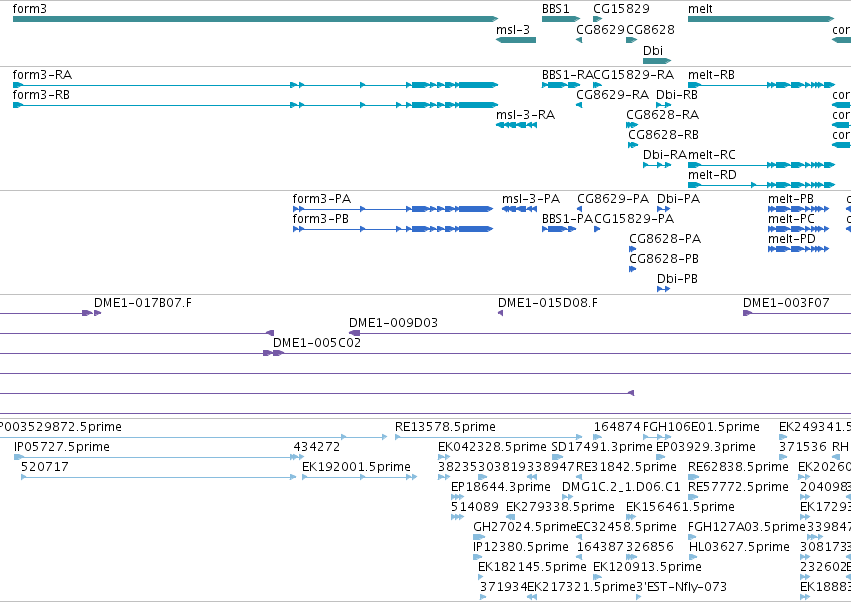Select the CG8628-RB transcript label
This screenshot has height=602, width=851.
point(663,135)
